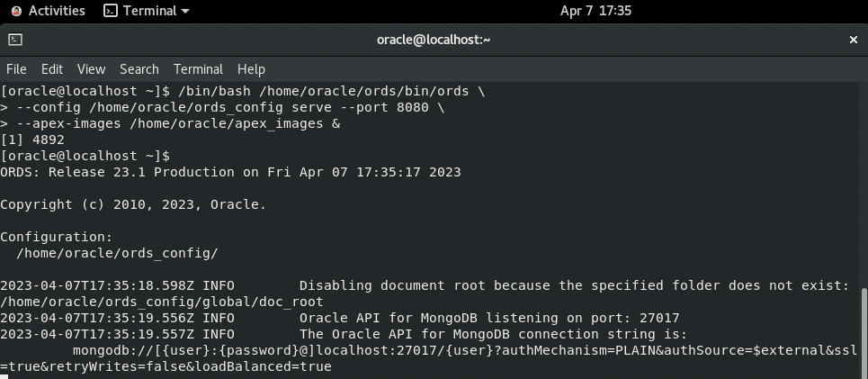Click the oracle@localhost:~ window title

coord(434,40)
